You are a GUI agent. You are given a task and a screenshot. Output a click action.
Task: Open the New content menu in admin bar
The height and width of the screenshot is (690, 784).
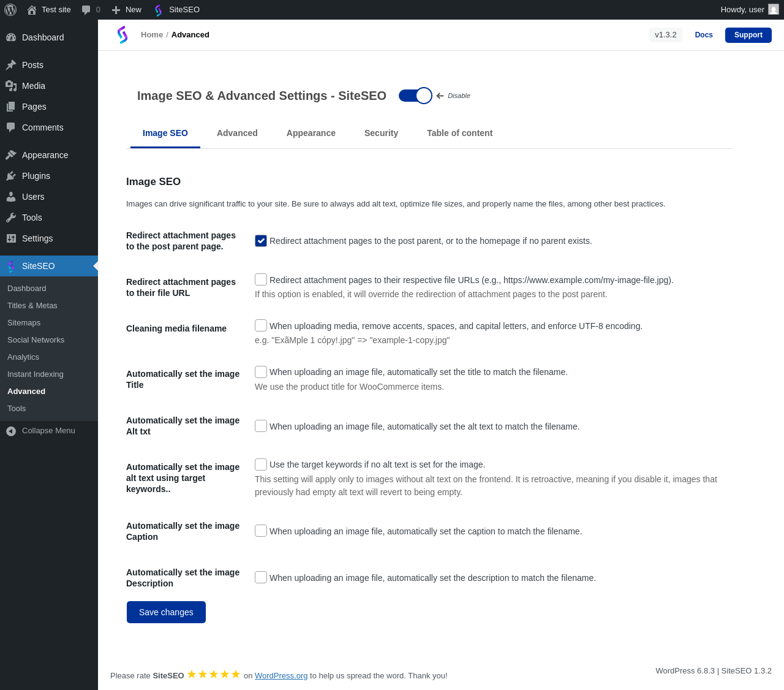[127, 10]
